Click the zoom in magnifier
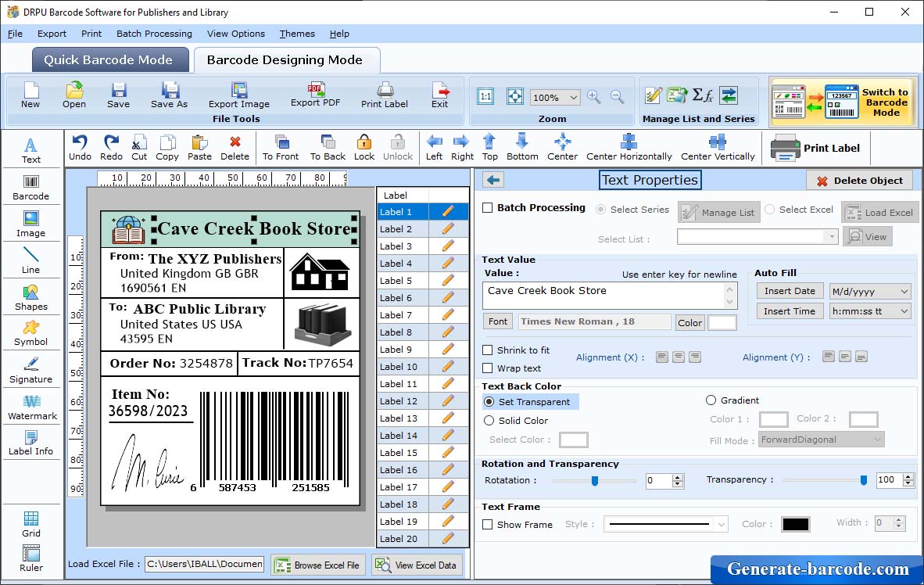Image resolution: width=924 pixels, height=585 pixels. click(x=594, y=97)
